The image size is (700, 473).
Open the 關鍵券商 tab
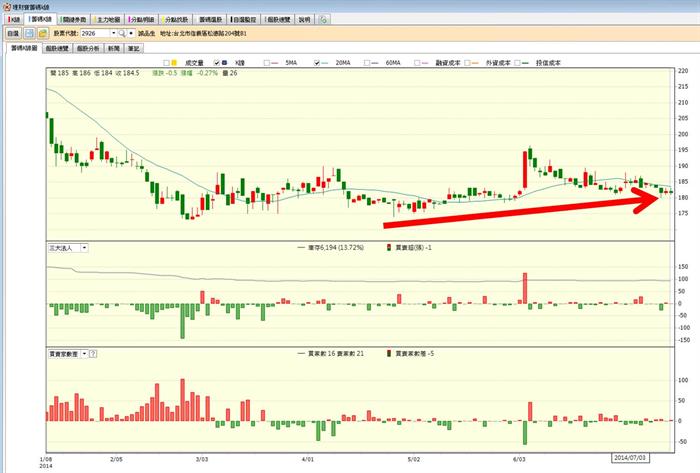point(74,20)
